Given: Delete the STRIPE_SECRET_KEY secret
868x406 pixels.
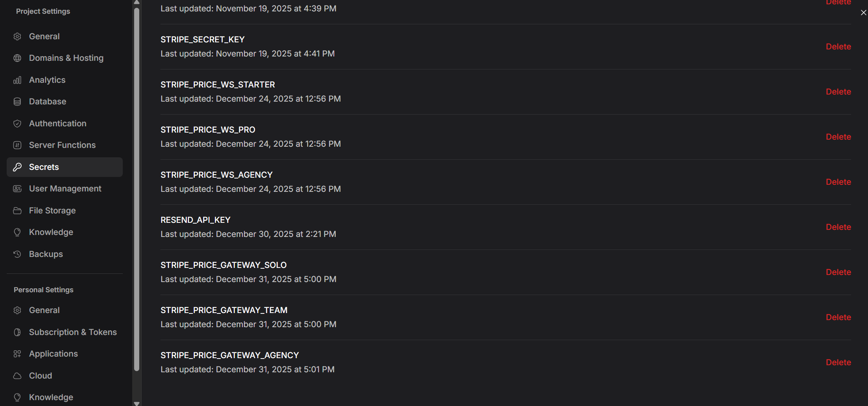Looking at the screenshot, I should [838, 47].
